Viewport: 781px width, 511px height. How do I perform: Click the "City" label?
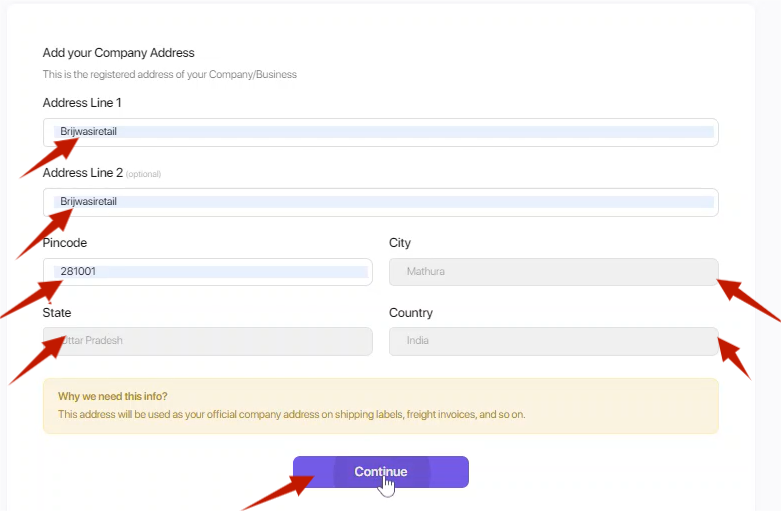(x=399, y=243)
